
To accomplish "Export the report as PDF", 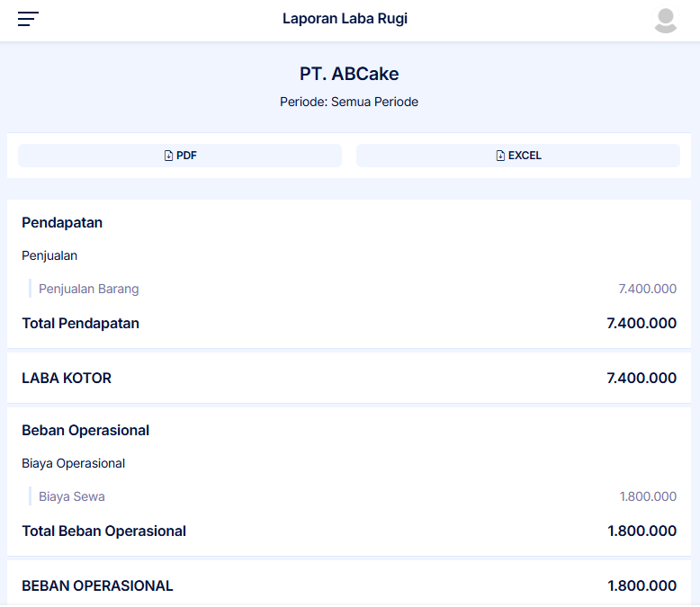I will (x=180, y=156).
